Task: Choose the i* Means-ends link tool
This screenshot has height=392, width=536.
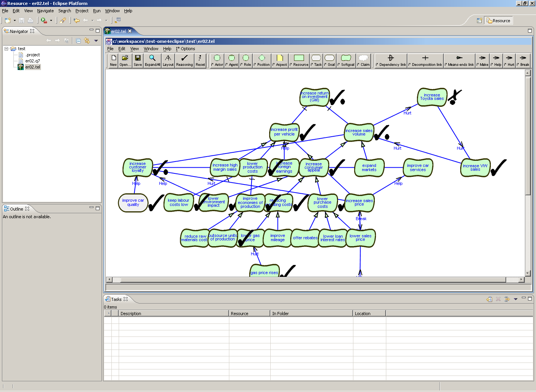Action: tap(459, 60)
